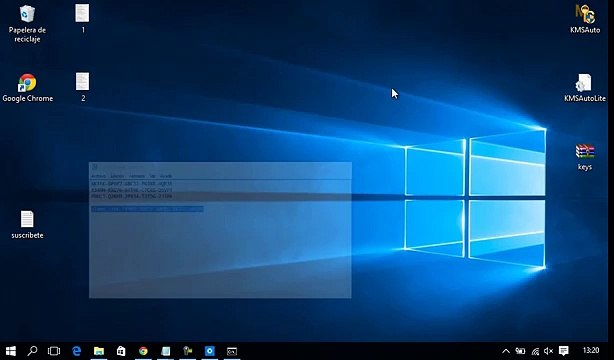Show hidden system tray icons
Viewport: 614px width, 360px height.
coord(506,351)
